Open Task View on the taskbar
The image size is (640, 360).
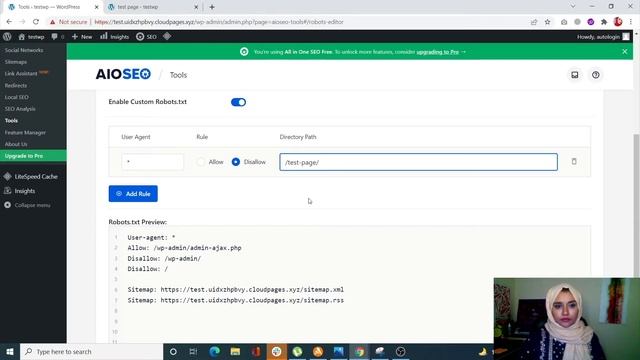tap(193, 351)
